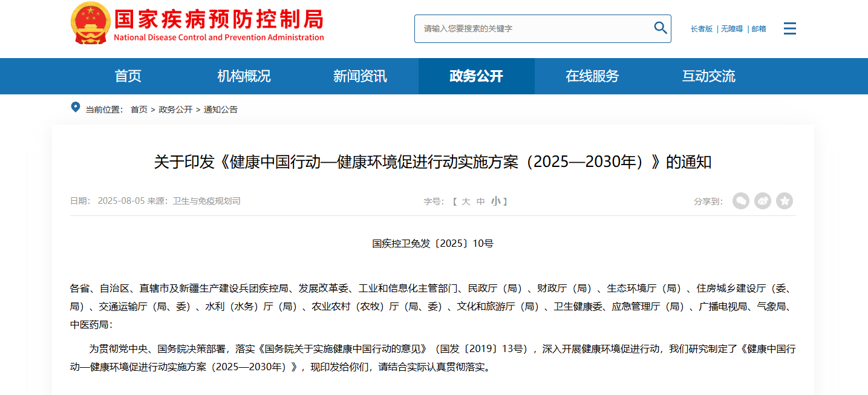Go to 新闻资讯 section
868x395 pixels.
(360, 76)
